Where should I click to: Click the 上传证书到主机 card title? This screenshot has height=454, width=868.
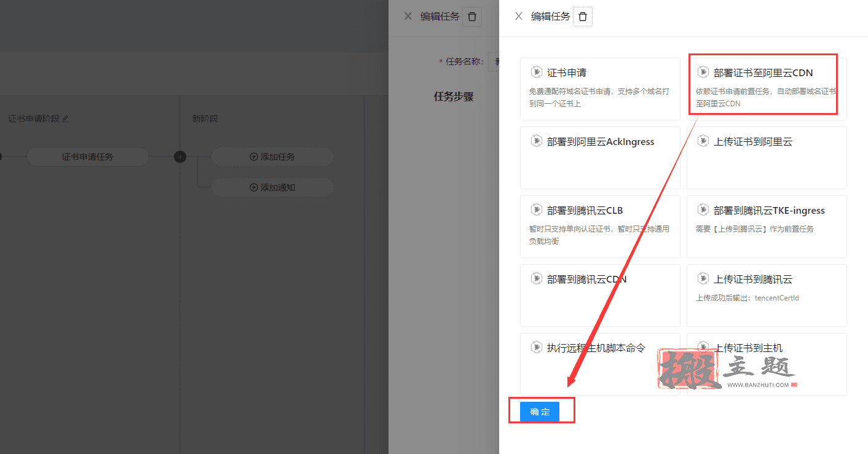pos(748,348)
